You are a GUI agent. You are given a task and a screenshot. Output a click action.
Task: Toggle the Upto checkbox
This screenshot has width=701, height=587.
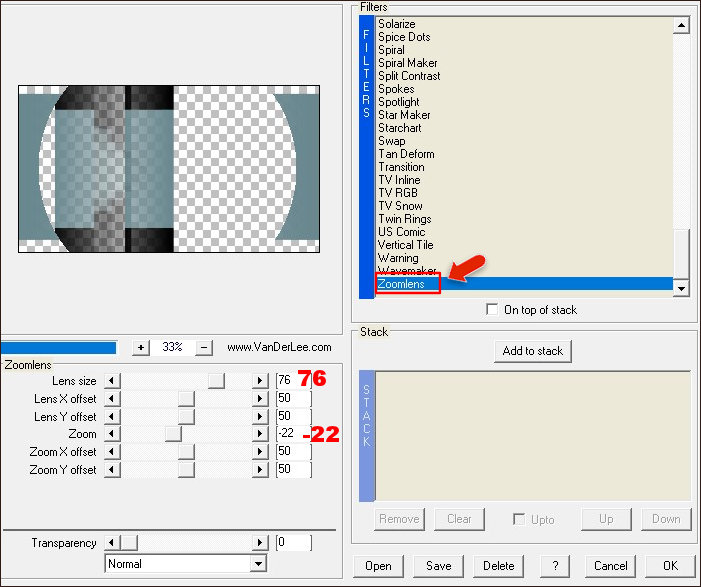pos(518,519)
